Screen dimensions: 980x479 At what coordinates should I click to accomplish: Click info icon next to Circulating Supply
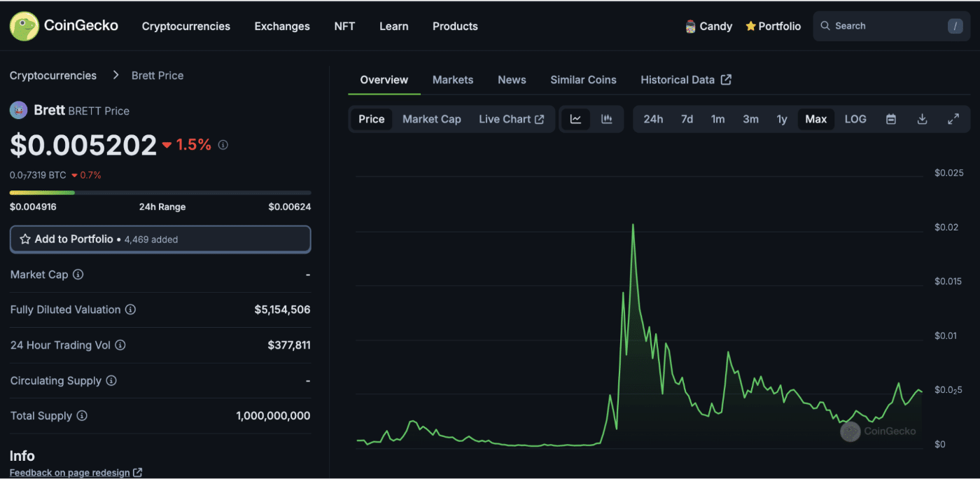[x=111, y=381]
